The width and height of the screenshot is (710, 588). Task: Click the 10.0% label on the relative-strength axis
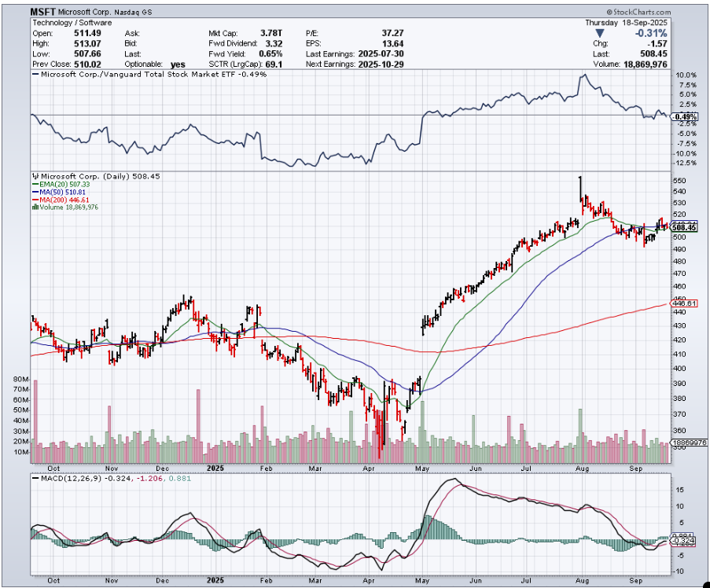point(686,75)
